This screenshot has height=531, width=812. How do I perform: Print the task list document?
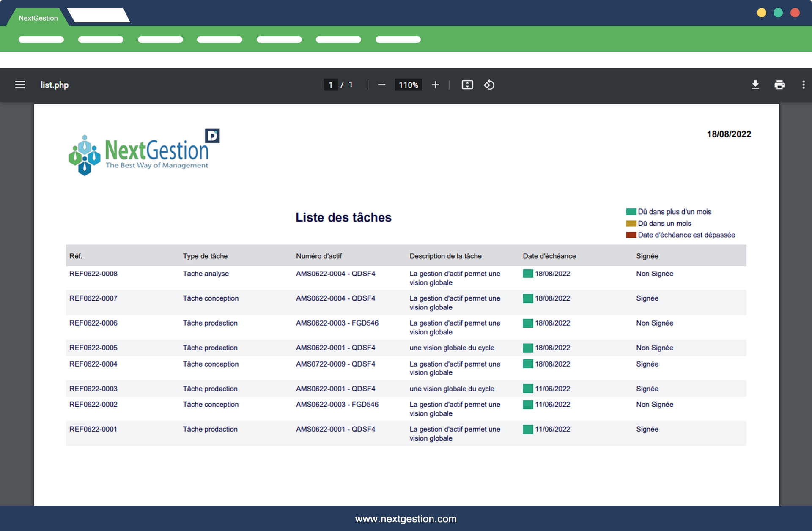click(779, 85)
